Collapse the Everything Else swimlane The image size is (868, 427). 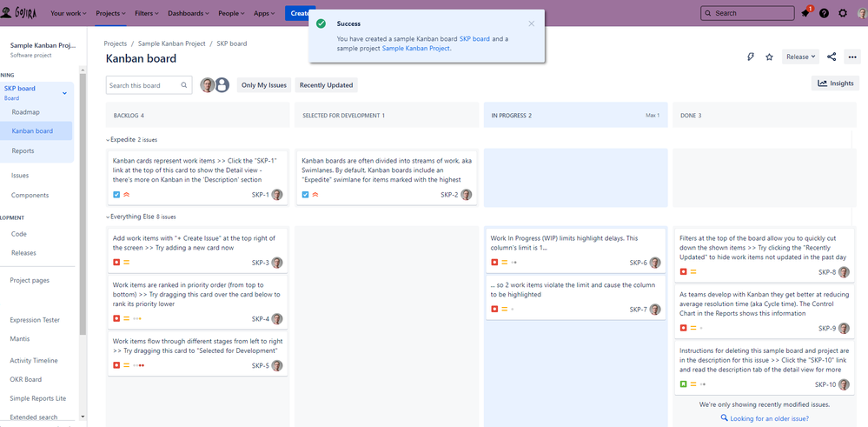[x=108, y=217]
